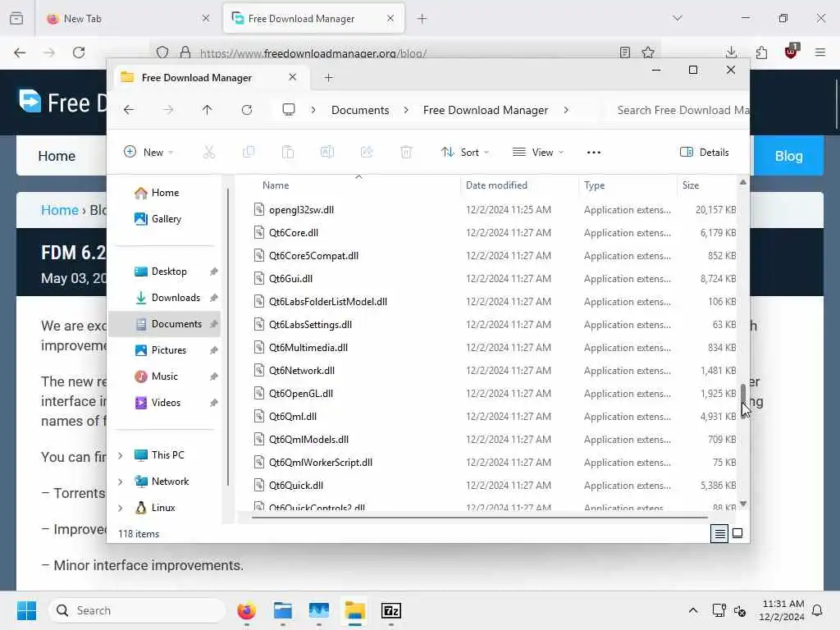Close the Free Download Manager Explorer tab
The width and height of the screenshot is (840, 630).
[293, 77]
